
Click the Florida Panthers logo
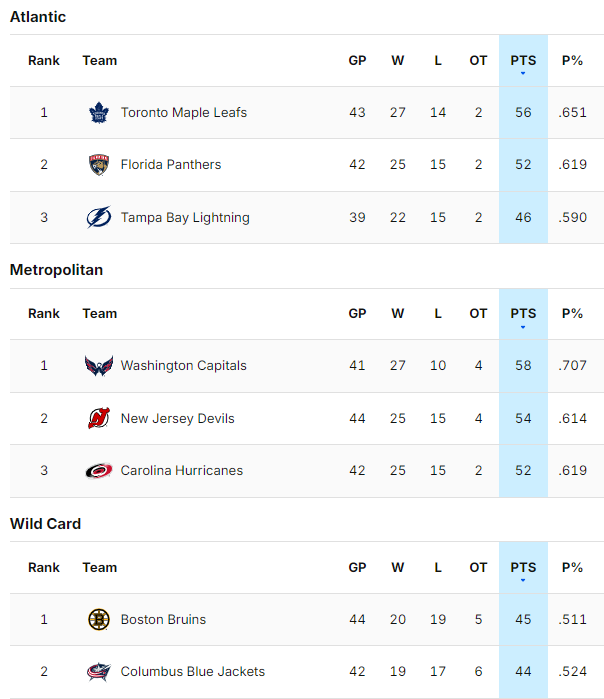(98, 165)
